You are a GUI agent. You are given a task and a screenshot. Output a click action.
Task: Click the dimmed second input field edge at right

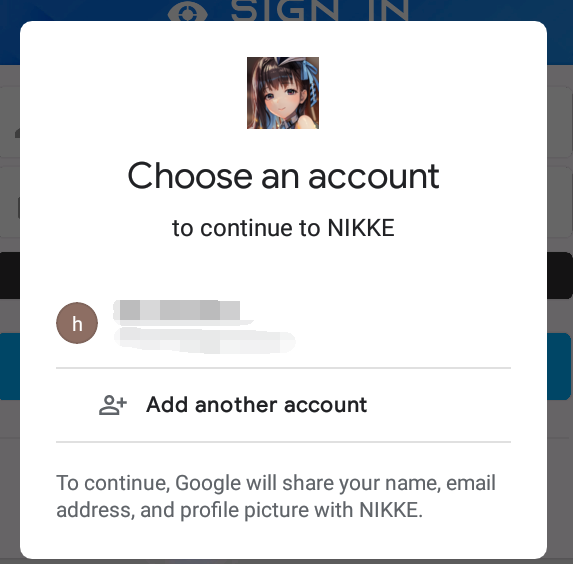pos(560,202)
